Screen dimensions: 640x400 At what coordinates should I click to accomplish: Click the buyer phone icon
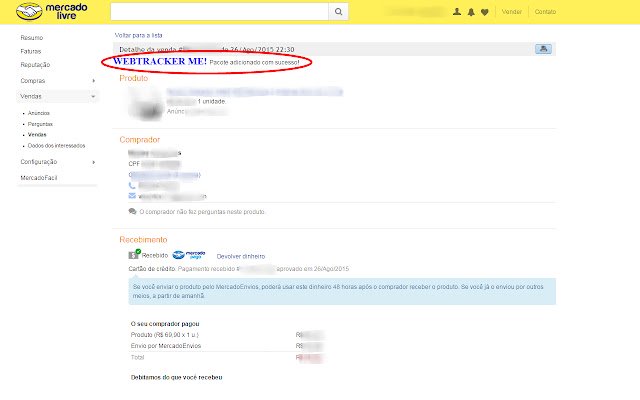point(132,185)
